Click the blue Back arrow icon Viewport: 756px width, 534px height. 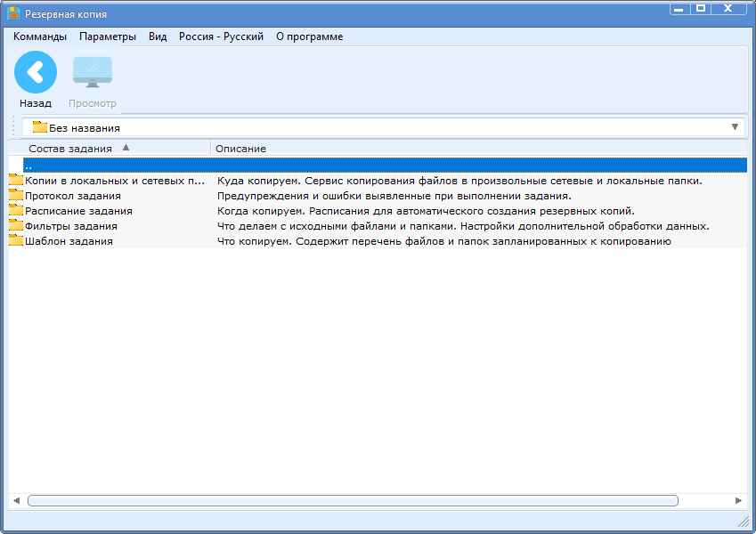pos(36,72)
